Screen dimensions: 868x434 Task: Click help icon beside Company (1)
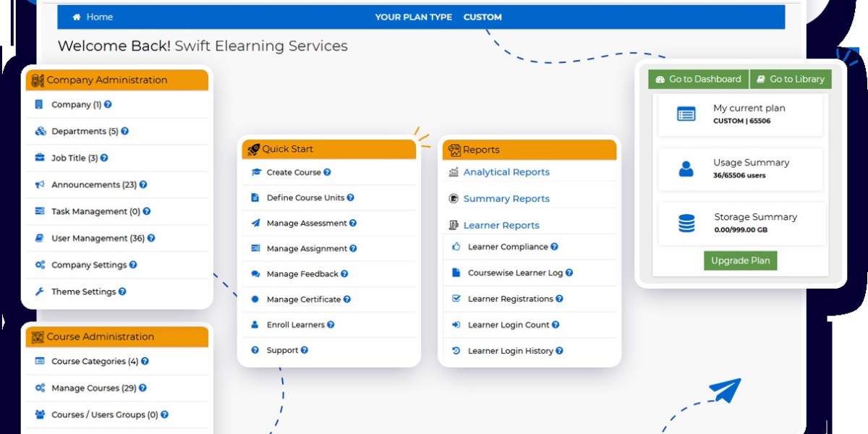click(108, 104)
